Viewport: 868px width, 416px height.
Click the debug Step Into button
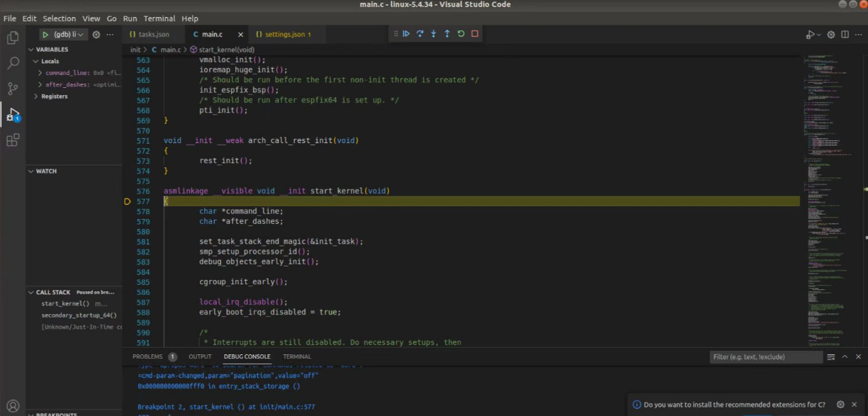point(433,33)
